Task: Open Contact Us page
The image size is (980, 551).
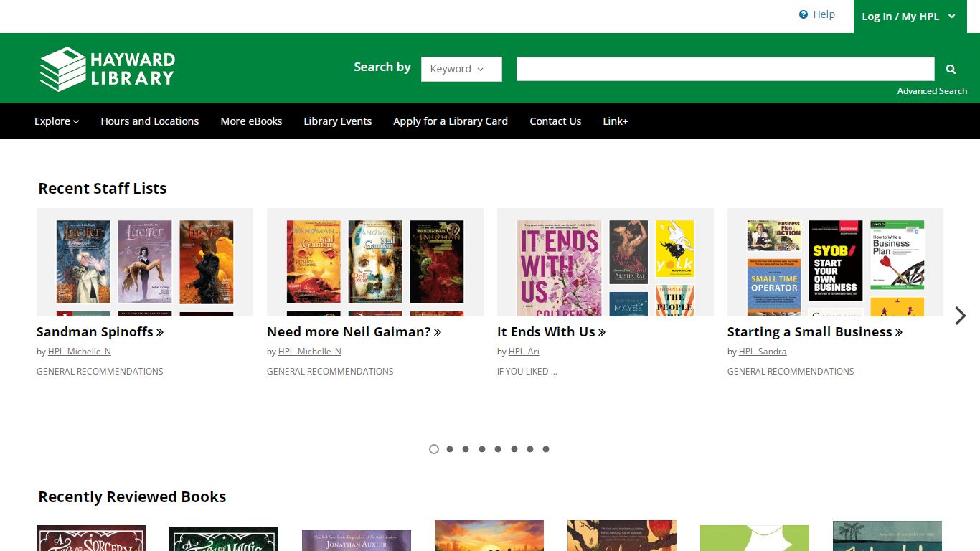Action: tap(555, 121)
